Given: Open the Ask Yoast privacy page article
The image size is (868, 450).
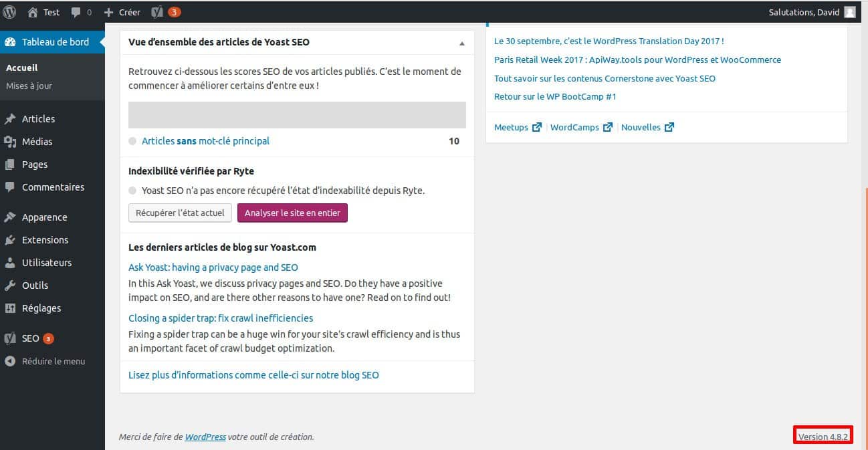Looking at the screenshot, I should pos(213,267).
